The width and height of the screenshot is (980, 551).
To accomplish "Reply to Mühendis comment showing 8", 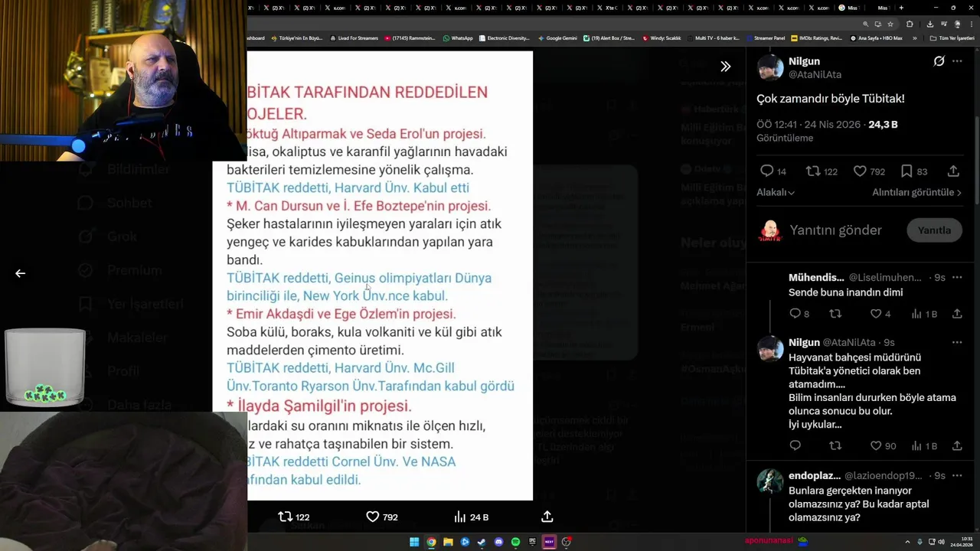I will [799, 314].
